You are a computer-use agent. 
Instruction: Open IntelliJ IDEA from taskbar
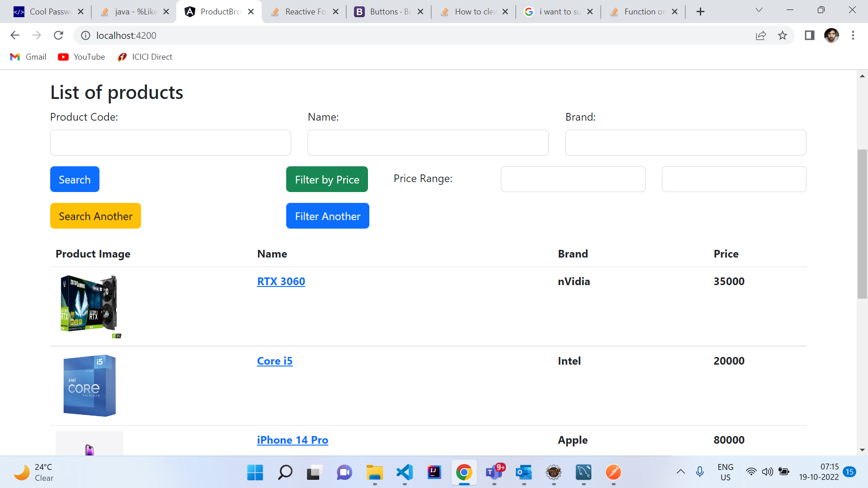(434, 473)
